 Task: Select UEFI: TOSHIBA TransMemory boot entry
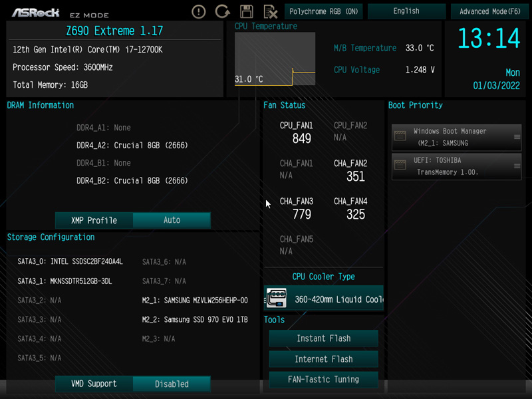click(x=456, y=166)
